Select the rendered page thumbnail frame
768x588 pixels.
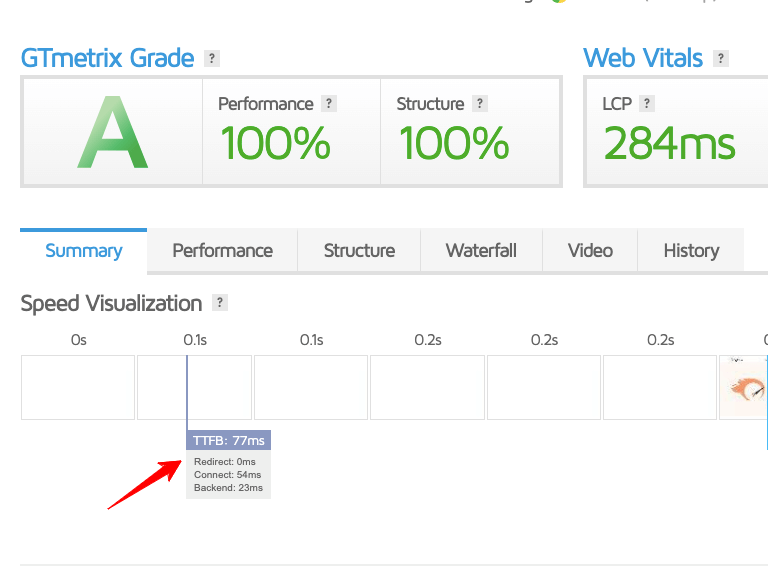744,388
